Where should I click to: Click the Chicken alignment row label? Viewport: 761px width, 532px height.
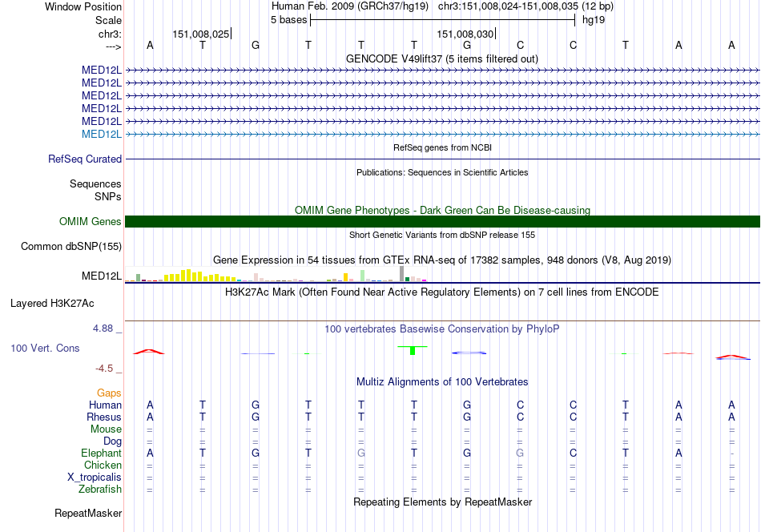103,465
